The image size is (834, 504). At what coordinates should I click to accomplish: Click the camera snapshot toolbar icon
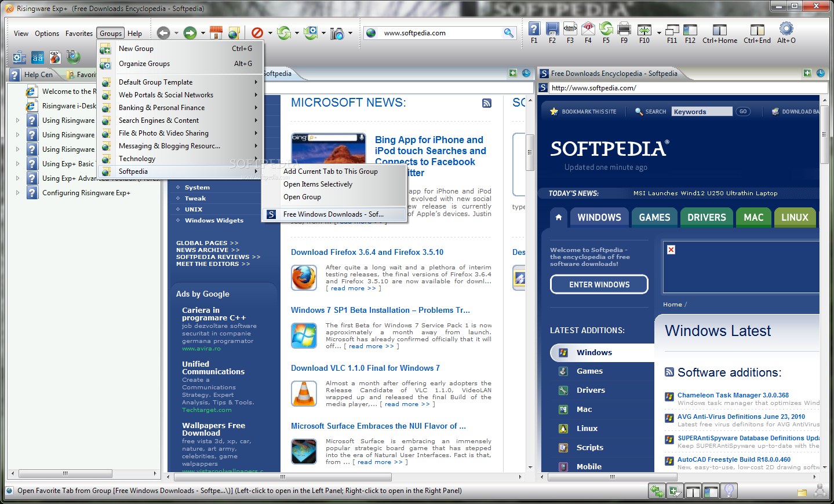[x=337, y=34]
